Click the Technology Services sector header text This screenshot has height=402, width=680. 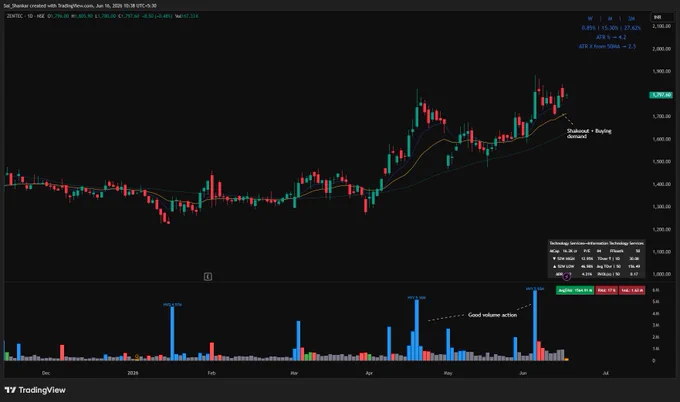pos(596,243)
